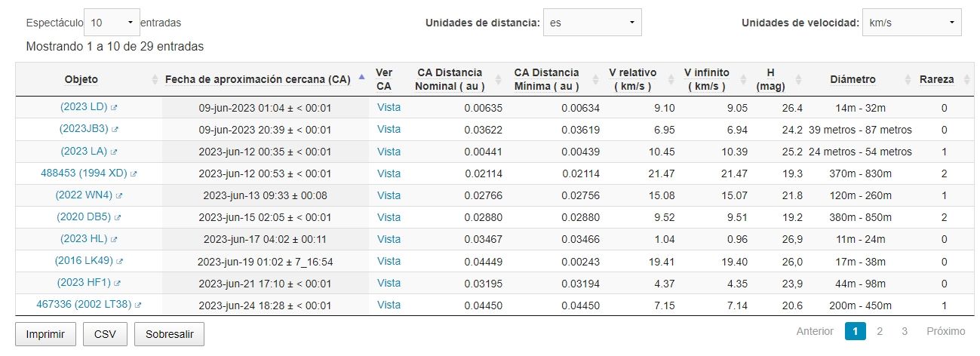Screen dimensions: 980x356
Task: Click external link icon next to (2023JB3)
Action: pos(115,130)
